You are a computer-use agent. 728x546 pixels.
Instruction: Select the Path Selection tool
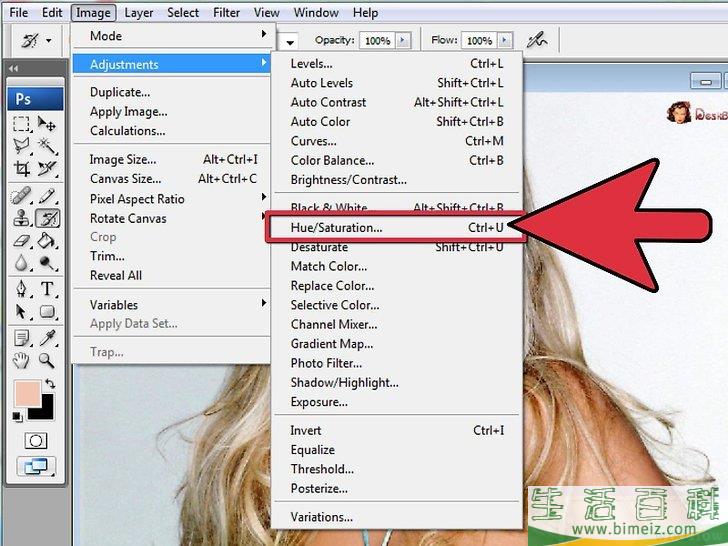tap(21, 311)
